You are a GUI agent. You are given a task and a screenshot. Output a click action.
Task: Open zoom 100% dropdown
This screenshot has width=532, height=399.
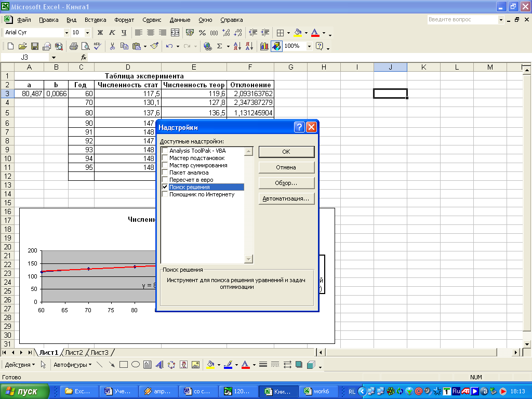click(x=309, y=46)
